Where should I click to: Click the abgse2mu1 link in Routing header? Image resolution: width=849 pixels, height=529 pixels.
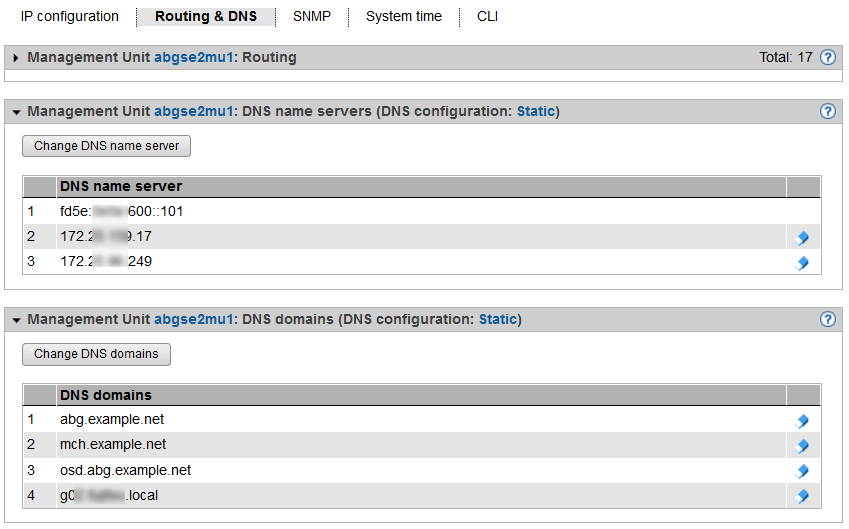tap(195, 58)
